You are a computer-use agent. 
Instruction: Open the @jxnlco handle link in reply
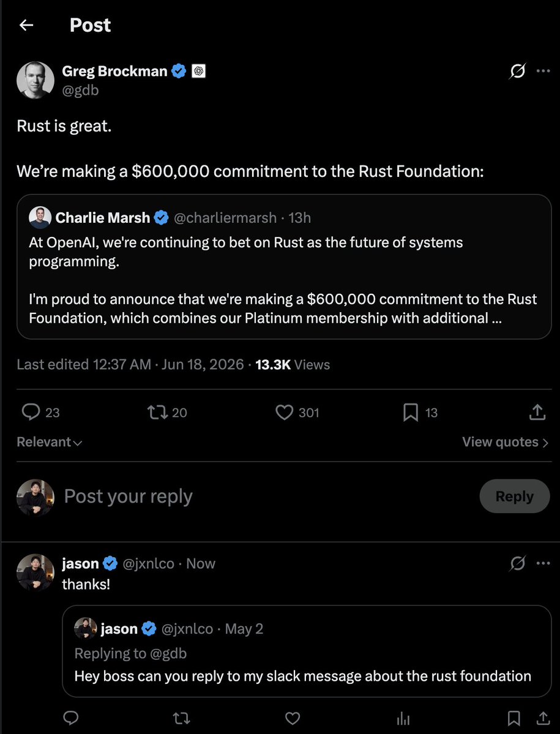(x=148, y=563)
